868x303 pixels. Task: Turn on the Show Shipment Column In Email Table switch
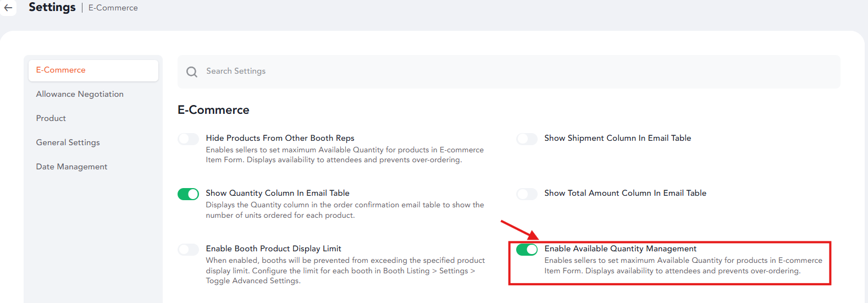click(527, 139)
